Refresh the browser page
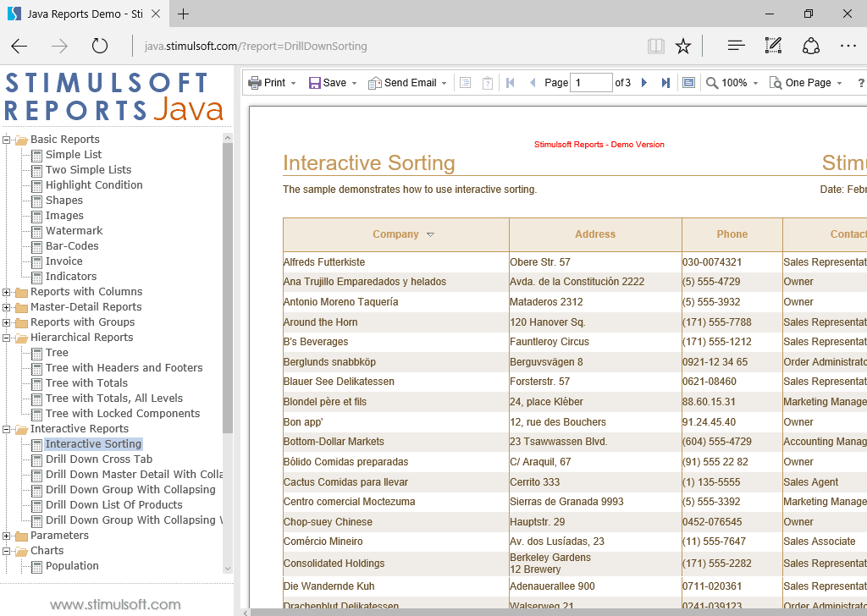The image size is (867, 616). (x=100, y=46)
